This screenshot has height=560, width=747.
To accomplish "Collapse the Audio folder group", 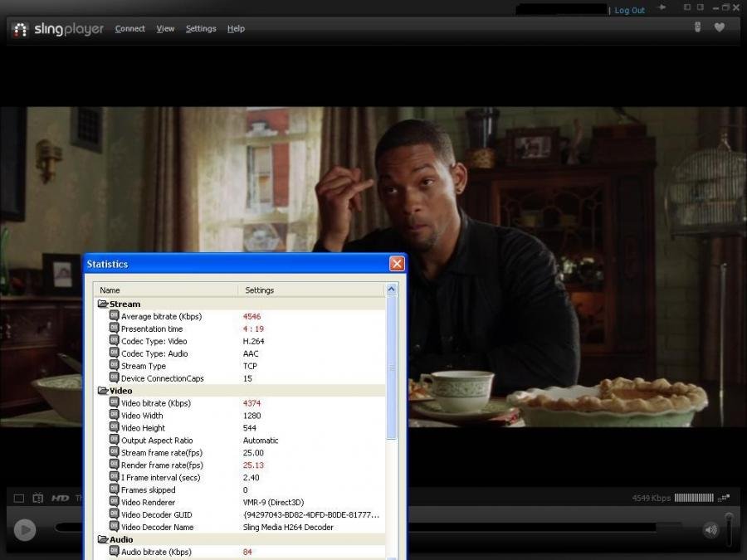I will coord(103,539).
